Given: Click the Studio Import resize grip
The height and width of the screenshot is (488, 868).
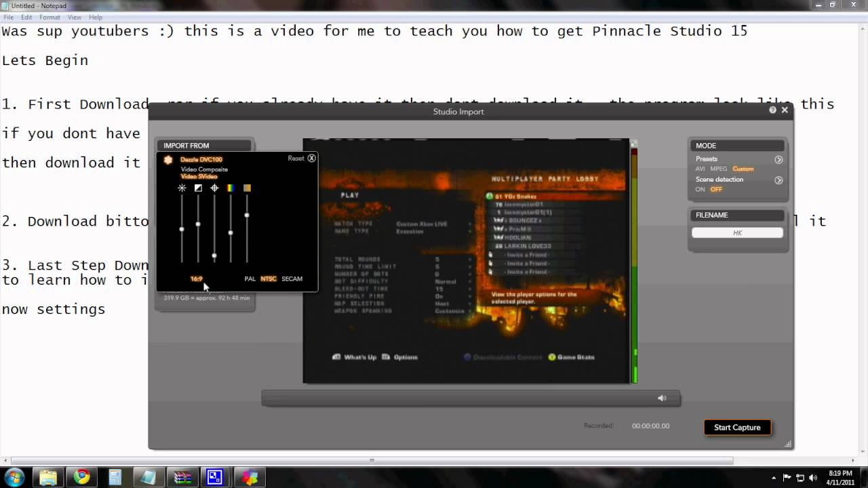Looking at the screenshot, I should (x=788, y=445).
